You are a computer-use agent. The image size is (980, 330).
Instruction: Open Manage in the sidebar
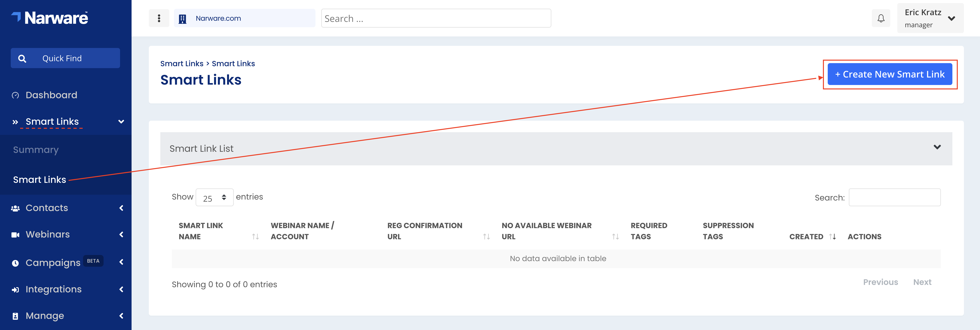(x=45, y=316)
